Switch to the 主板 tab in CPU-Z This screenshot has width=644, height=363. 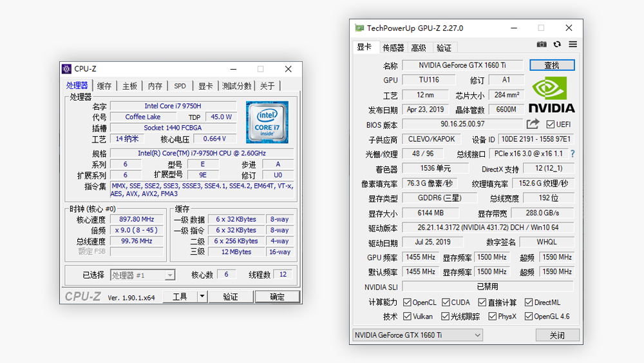[129, 86]
